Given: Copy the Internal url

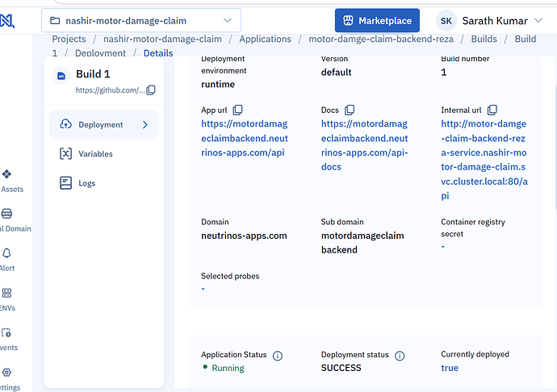Looking at the screenshot, I should [x=492, y=110].
